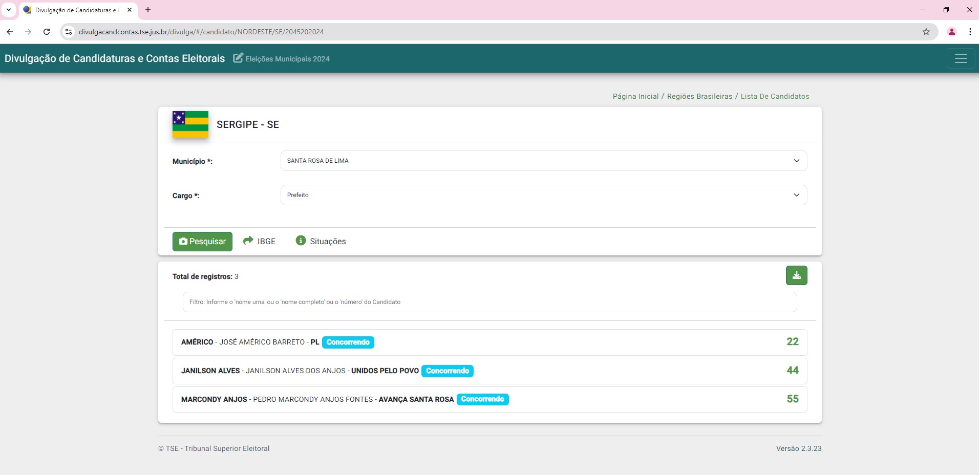Expand the Cargo dropdown showing Prefeito
The height and width of the screenshot is (475, 980).
pos(544,195)
